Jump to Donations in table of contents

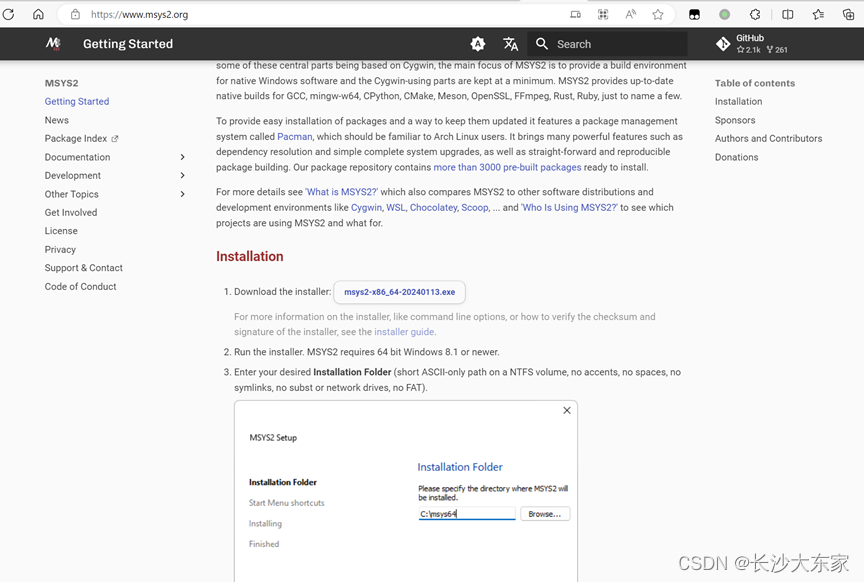[736, 157]
